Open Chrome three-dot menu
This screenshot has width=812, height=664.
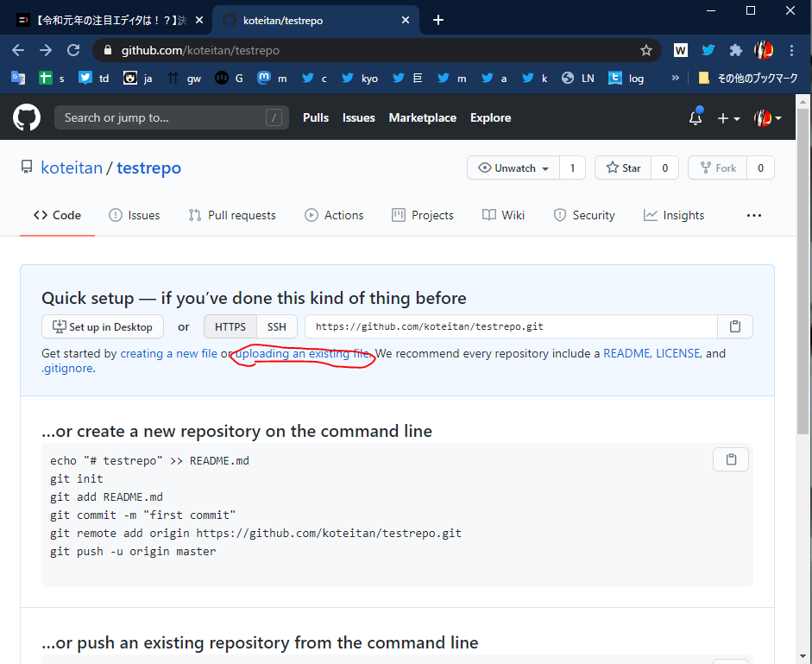791,50
